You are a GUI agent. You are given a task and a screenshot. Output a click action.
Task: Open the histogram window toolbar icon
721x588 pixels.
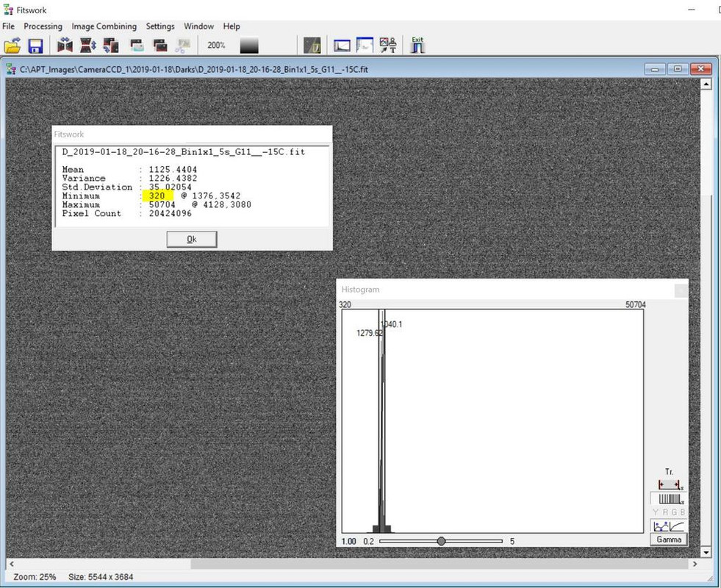tap(342, 46)
